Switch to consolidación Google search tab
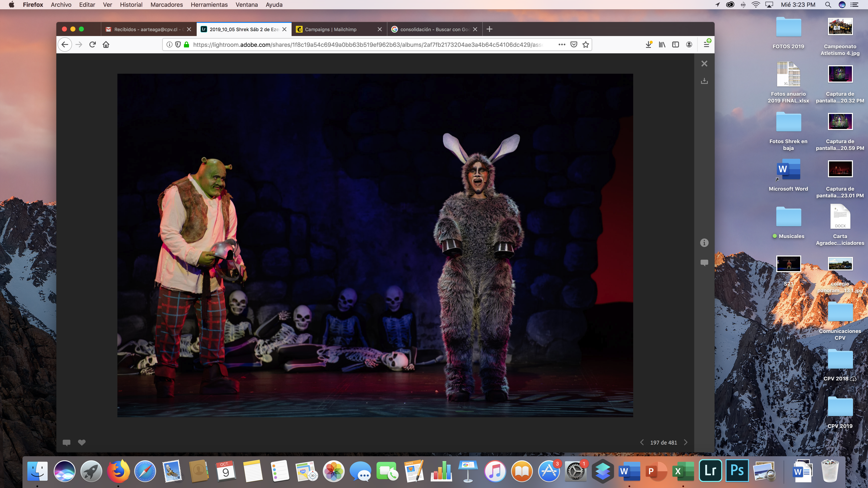The height and width of the screenshot is (488, 868). coord(435,29)
